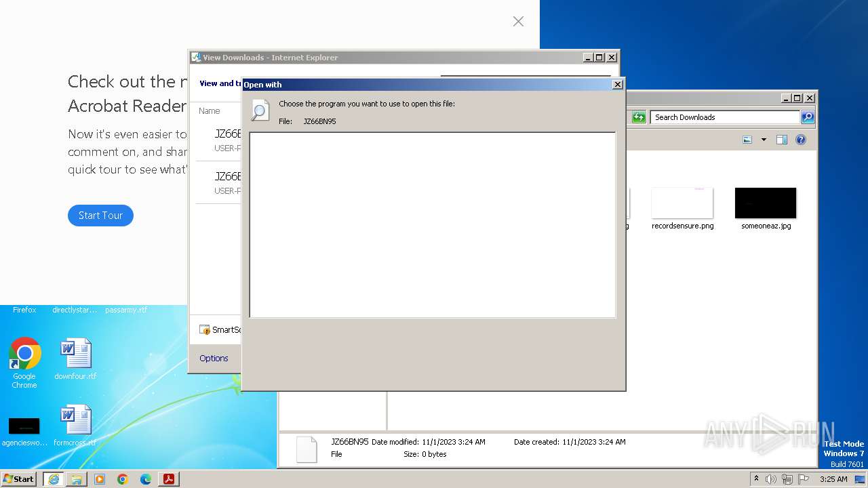Open Google Chrome desktop shortcut

(x=24, y=363)
